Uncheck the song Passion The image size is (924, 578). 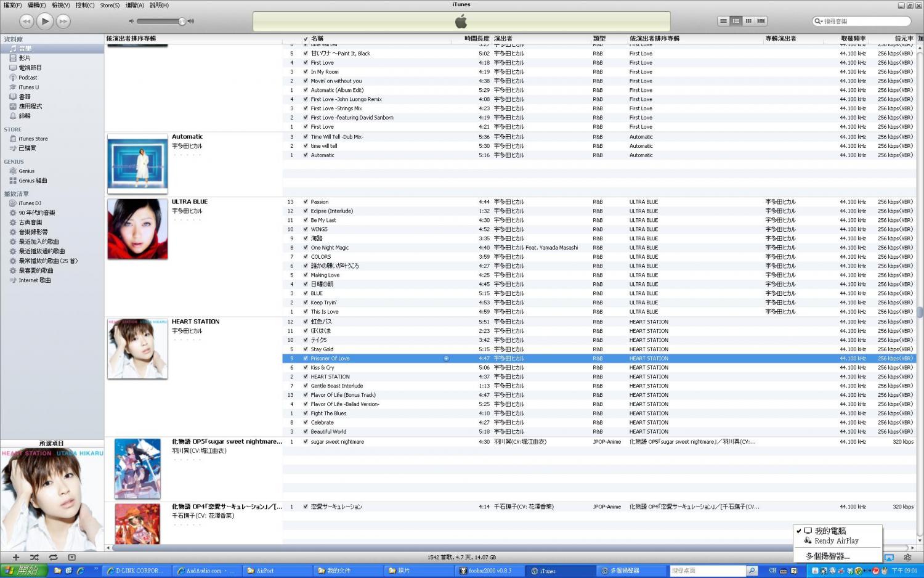pyautogui.click(x=306, y=201)
